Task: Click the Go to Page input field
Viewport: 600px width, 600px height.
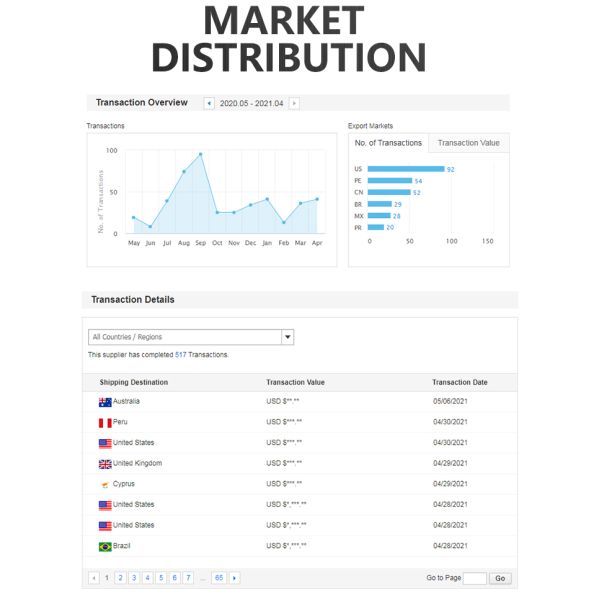Action: point(474,578)
